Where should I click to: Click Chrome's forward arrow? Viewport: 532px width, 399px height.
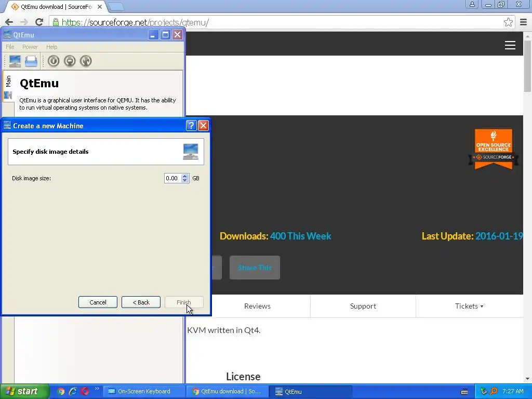(x=24, y=22)
